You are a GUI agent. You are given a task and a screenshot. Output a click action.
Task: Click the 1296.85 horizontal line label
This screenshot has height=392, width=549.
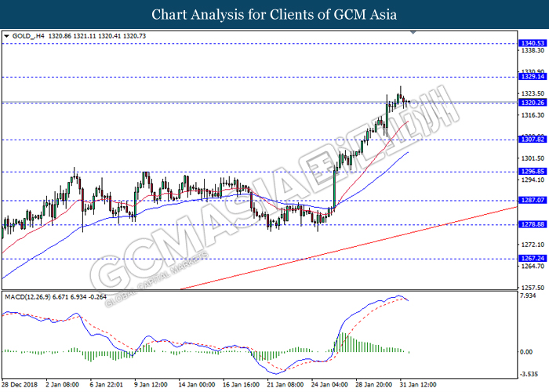(x=533, y=172)
